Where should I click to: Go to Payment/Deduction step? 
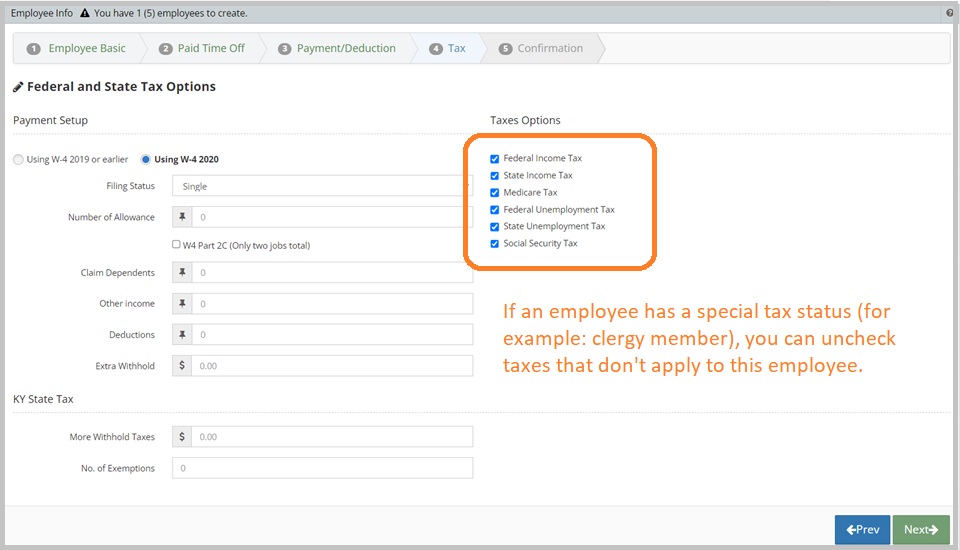(x=337, y=48)
